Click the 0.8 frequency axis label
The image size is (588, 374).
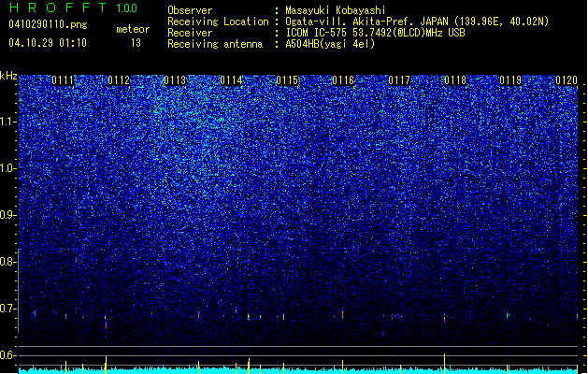tap(7, 262)
